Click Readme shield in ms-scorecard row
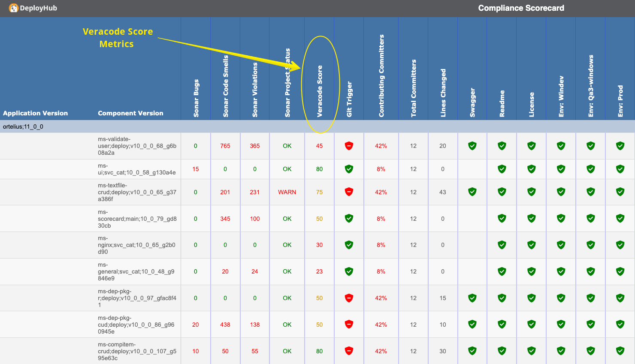 tap(502, 219)
